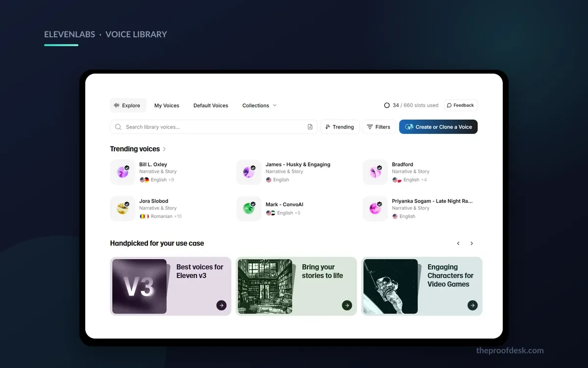Click the magnifier icon in search bar
588x368 pixels.
118,127
